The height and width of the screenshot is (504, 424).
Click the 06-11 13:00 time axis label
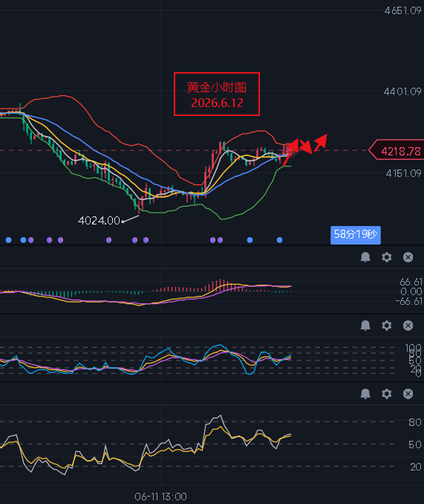click(161, 497)
